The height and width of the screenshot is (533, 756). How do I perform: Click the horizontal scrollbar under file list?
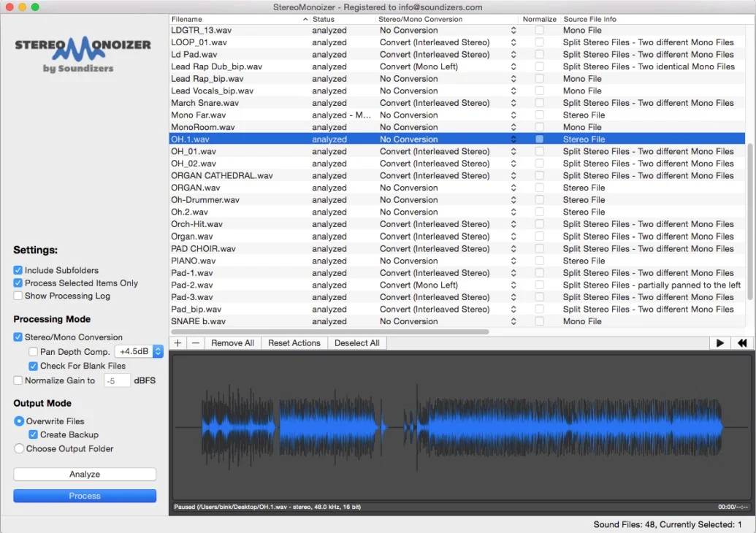(330, 331)
